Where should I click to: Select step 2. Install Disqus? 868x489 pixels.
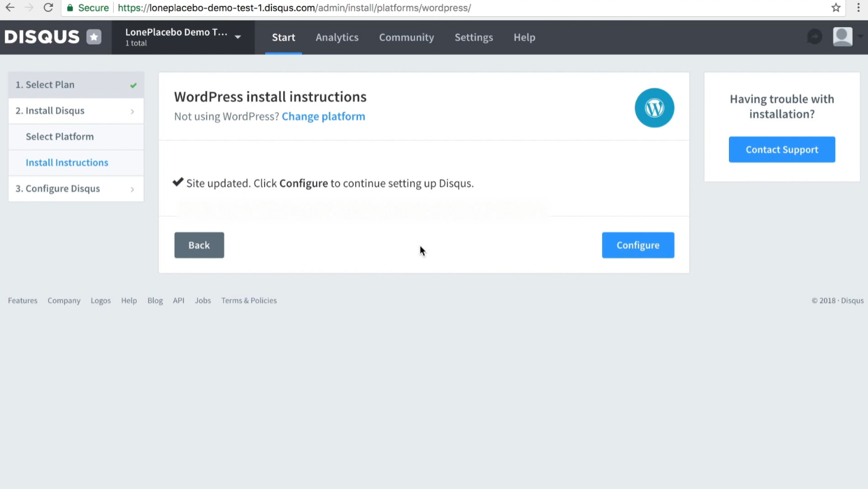coord(76,111)
